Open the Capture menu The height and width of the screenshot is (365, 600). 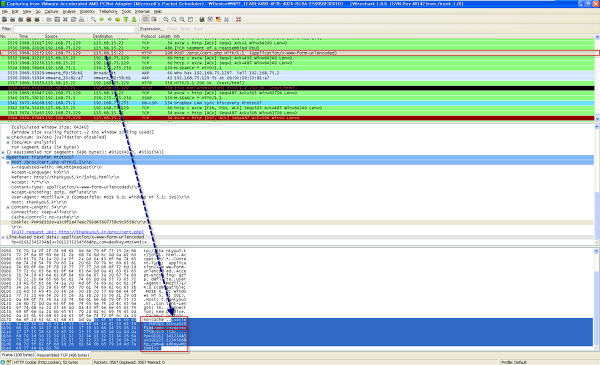pyautogui.click(x=51, y=12)
